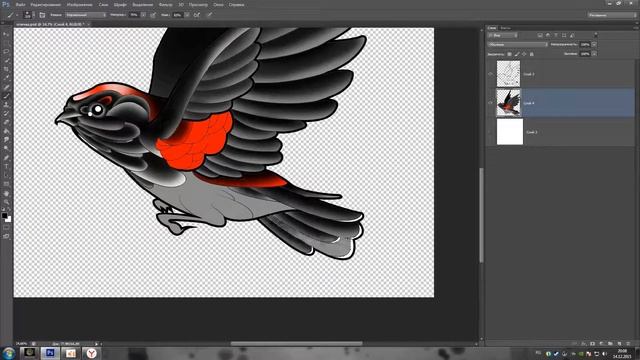Toggle layer filtering switch in Layers panel
Screen dimensions: 640x360
[596, 36]
